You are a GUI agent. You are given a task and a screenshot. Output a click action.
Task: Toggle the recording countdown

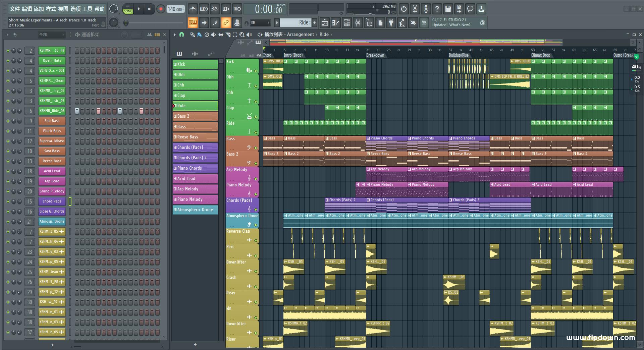pyautogui.click(x=215, y=9)
